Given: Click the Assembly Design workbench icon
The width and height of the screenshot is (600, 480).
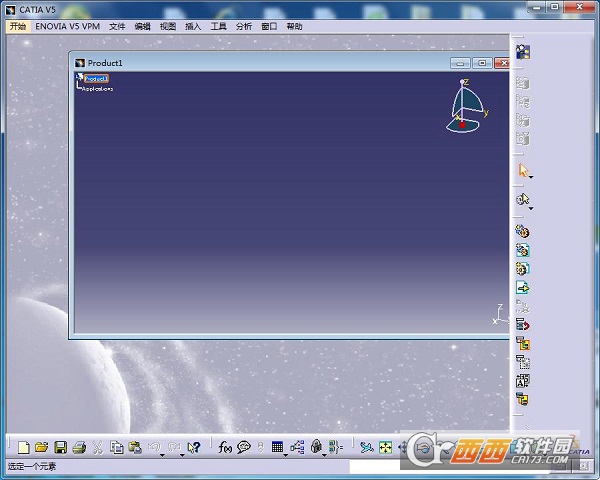Looking at the screenshot, I should click(x=523, y=52).
